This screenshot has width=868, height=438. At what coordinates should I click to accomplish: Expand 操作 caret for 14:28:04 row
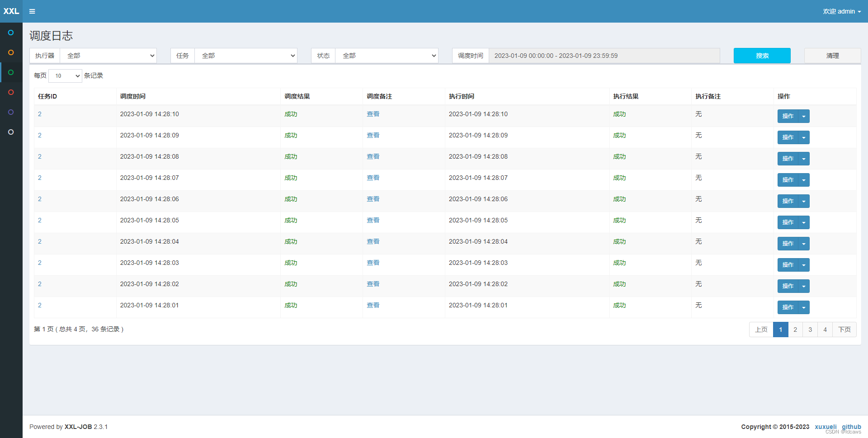click(x=804, y=244)
